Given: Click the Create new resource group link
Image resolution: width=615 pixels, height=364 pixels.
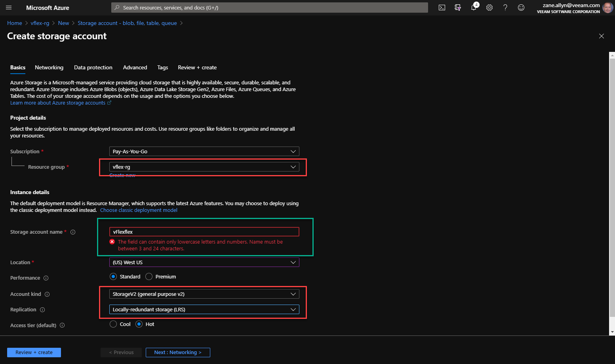Looking at the screenshot, I should pyautogui.click(x=122, y=175).
